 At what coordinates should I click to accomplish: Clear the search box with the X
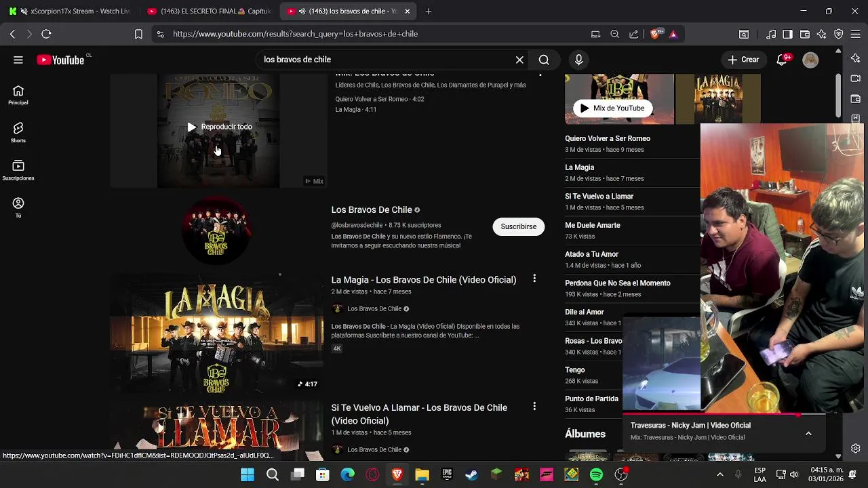coord(519,60)
